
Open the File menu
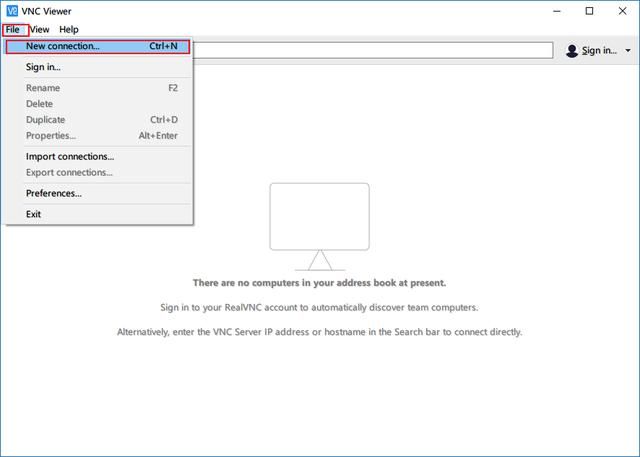point(13,30)
